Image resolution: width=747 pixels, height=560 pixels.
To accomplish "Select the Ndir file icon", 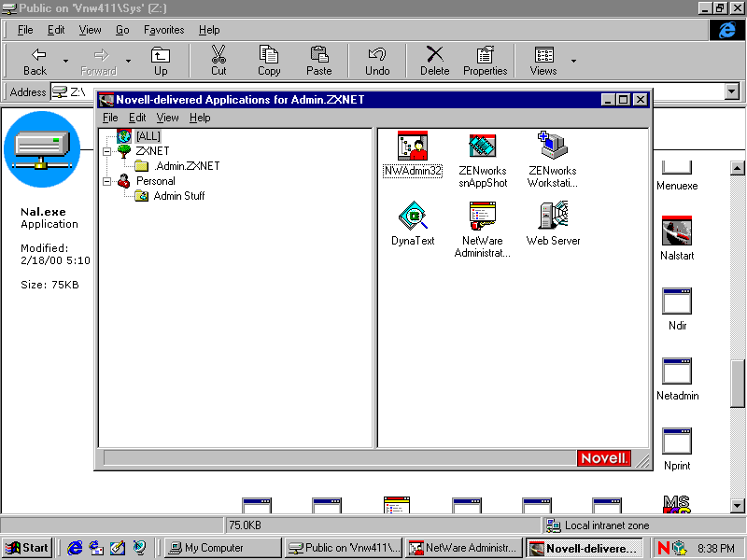I will click(x=677, y=309).
